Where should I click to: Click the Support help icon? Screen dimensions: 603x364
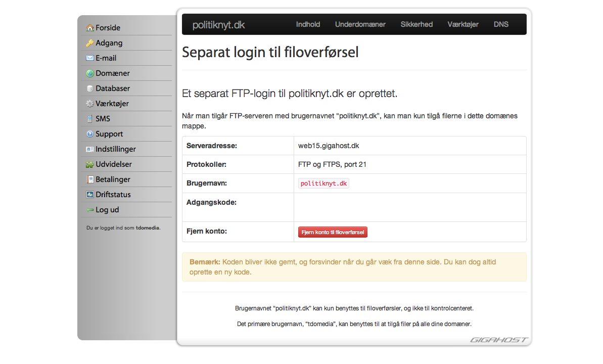tap(90, 134)
